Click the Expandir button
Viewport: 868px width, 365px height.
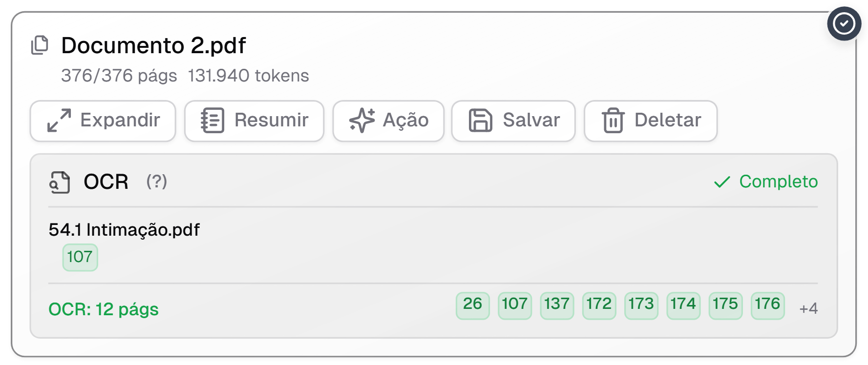pyautogui.click(x=103, y=121)
